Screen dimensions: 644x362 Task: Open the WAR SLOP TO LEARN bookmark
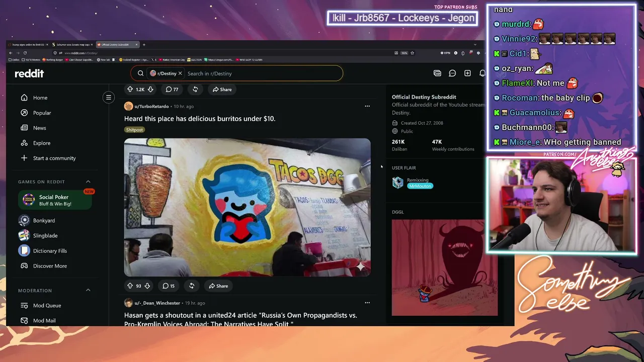click(250, 60)
